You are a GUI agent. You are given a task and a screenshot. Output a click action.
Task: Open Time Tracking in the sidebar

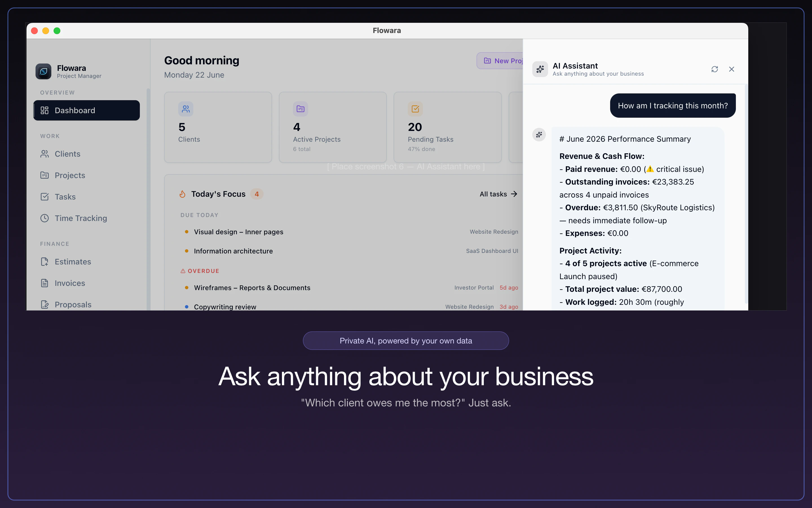[87, 218]
